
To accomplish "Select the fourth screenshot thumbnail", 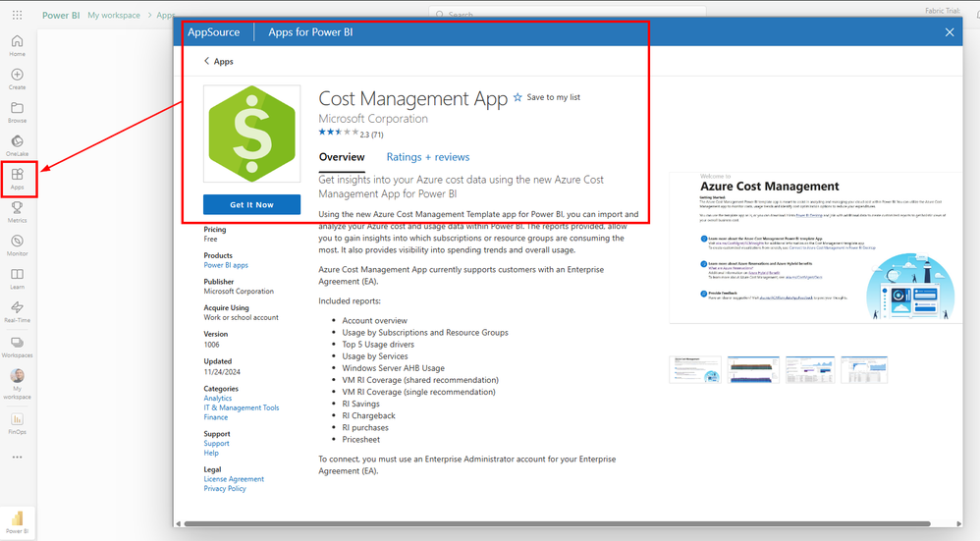I will [x=864, y=370].
